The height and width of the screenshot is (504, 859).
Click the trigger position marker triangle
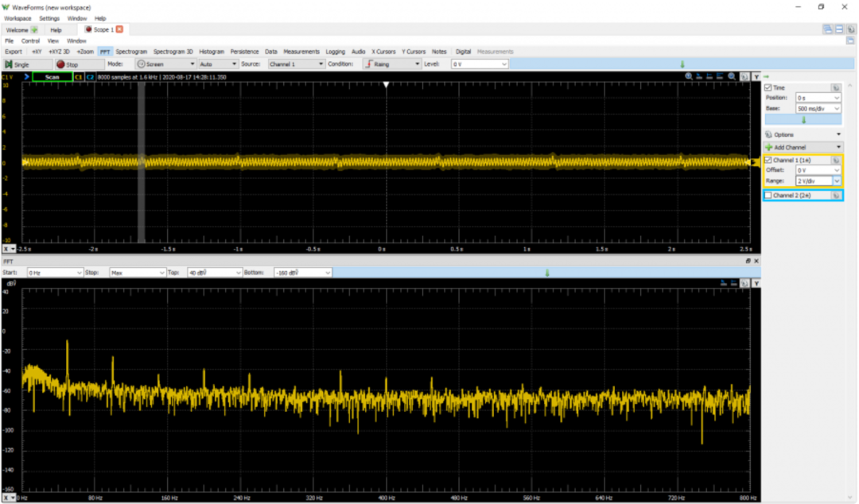click(x=387, y=84)
